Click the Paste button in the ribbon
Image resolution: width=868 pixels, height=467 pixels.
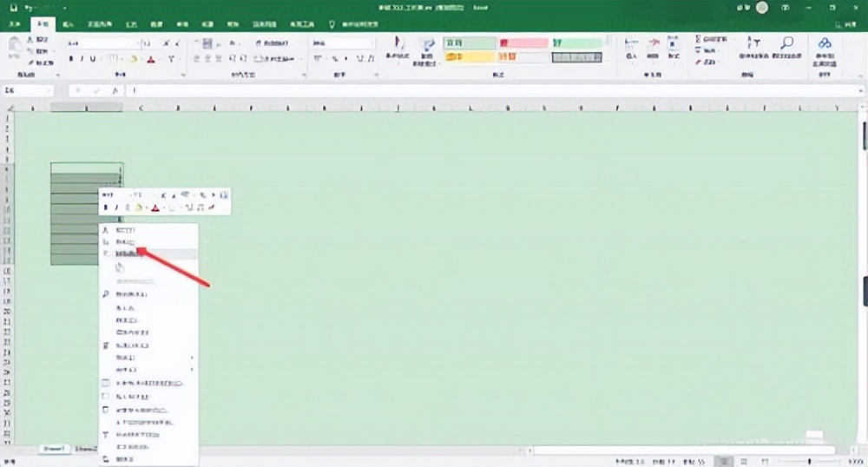tap(15, 48)
